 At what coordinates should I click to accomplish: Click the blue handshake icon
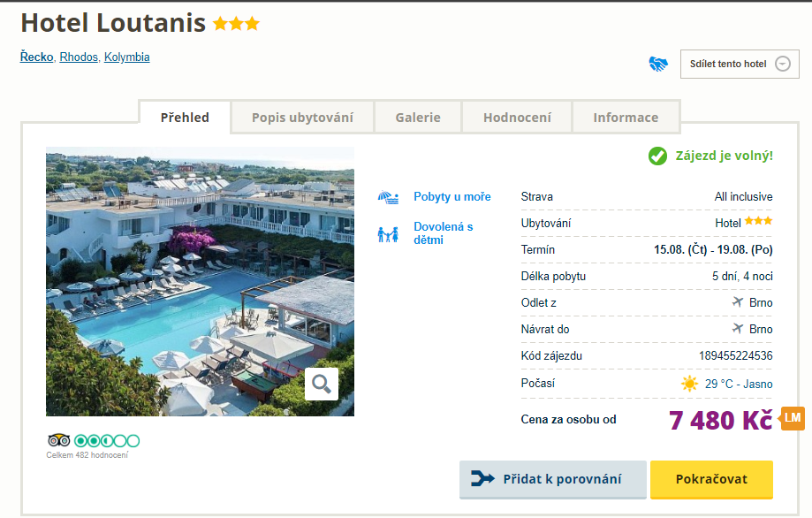658,64
